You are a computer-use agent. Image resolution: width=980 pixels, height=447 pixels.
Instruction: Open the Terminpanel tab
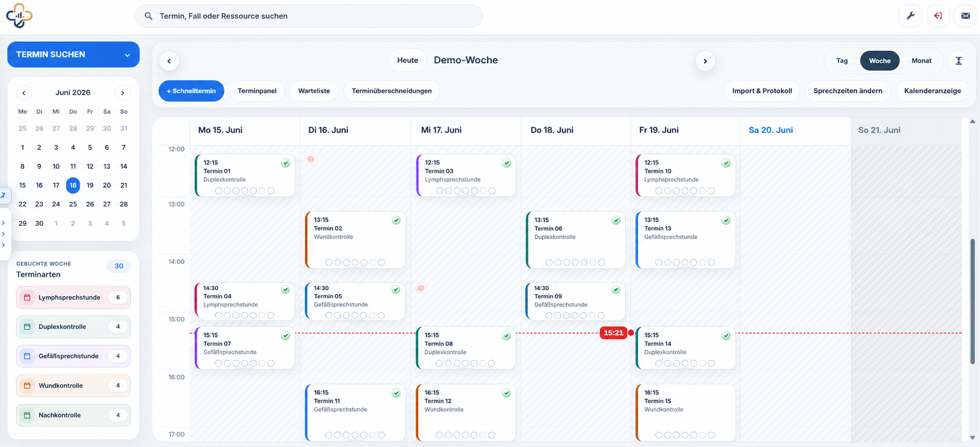[257, 91]
